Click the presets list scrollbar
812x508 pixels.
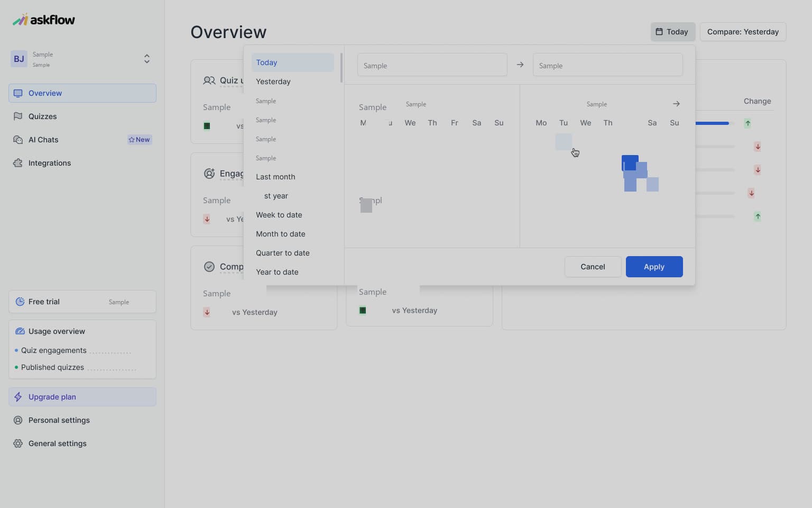342,68
